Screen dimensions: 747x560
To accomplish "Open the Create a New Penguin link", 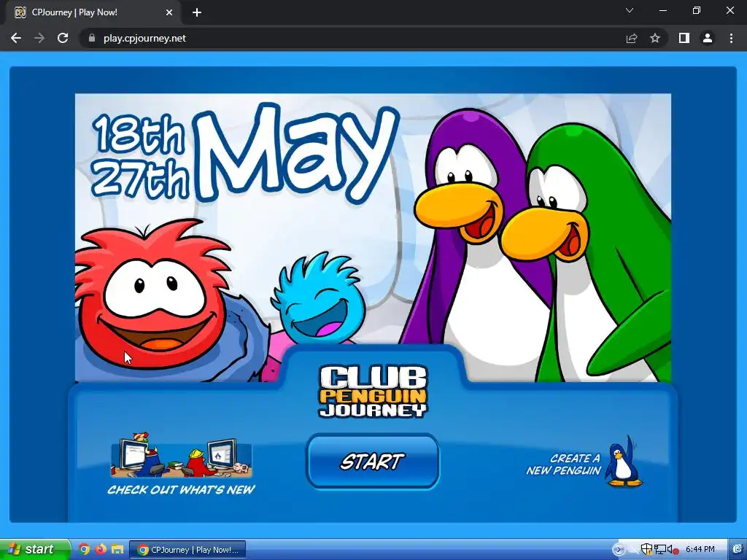I will tap(563, 464).
